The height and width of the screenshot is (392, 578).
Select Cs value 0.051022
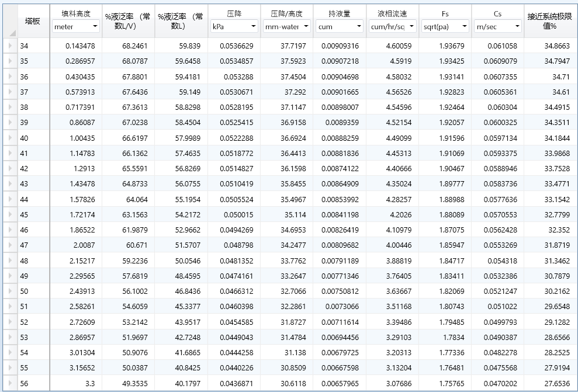502,306
